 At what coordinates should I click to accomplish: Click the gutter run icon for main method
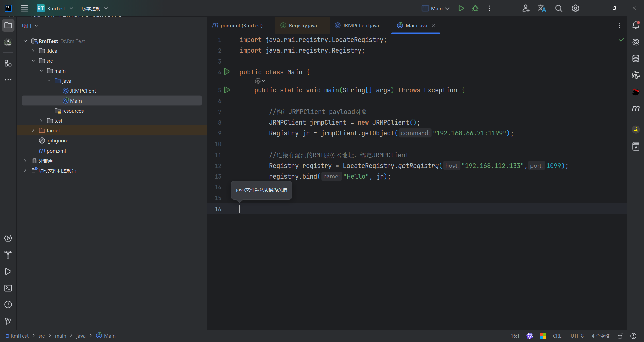click(x=227, y=90)
